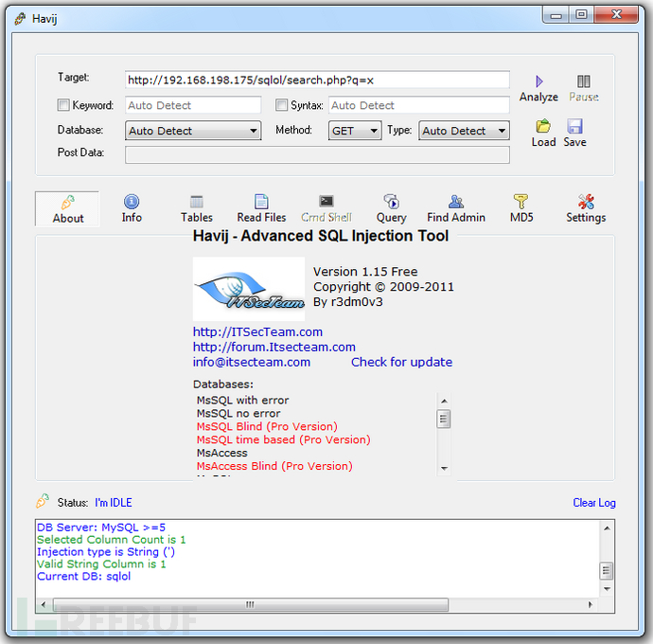Open the Tables tab
The height and width of the screenshot is (644, 653).
click(x=197, y=209)
